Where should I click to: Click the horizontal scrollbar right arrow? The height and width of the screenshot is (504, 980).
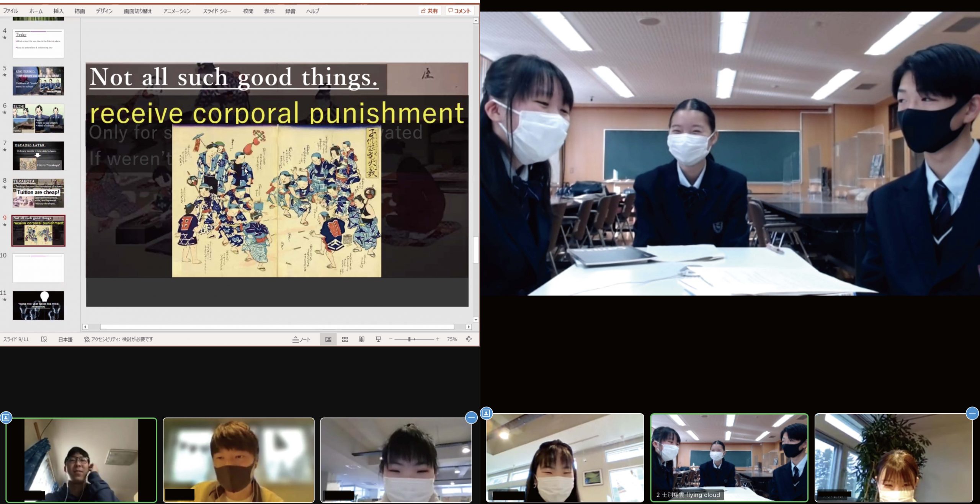point(469,327)
